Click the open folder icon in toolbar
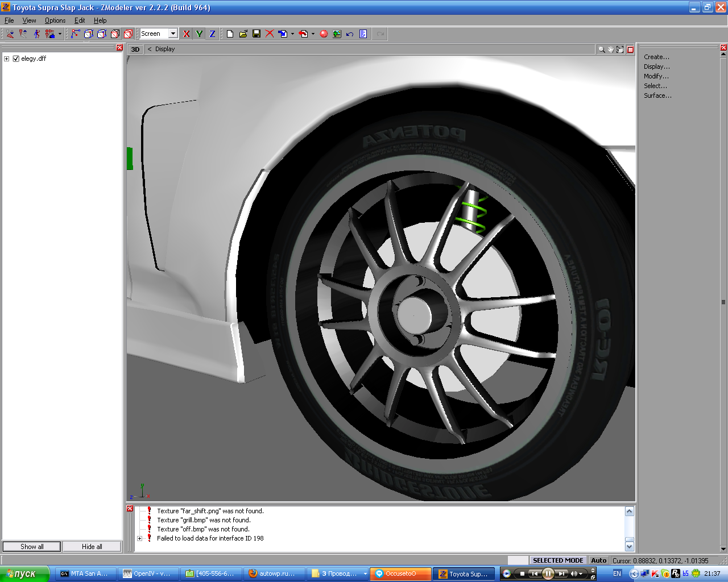The width and height of the screenshot is (728, 582). coord(243,34)
